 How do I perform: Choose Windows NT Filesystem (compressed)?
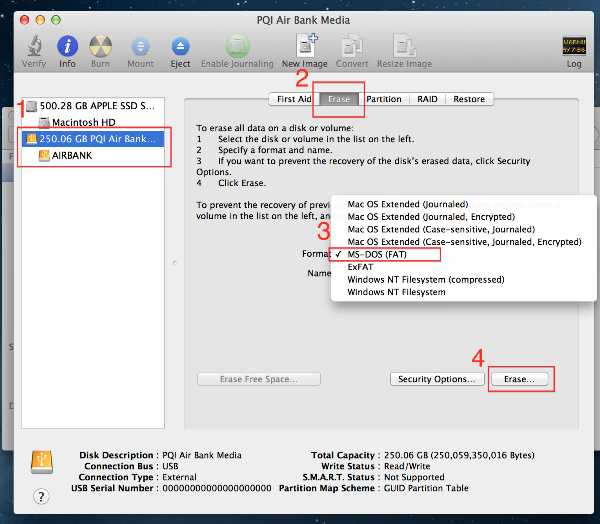pyautogui.click(x=463, y=279)
